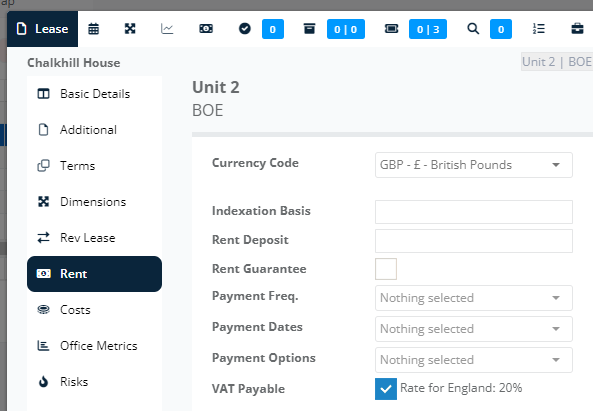Screen dimensions: 593x411
Task: Select Additional in sidebar
Action: tap(95, 130)
